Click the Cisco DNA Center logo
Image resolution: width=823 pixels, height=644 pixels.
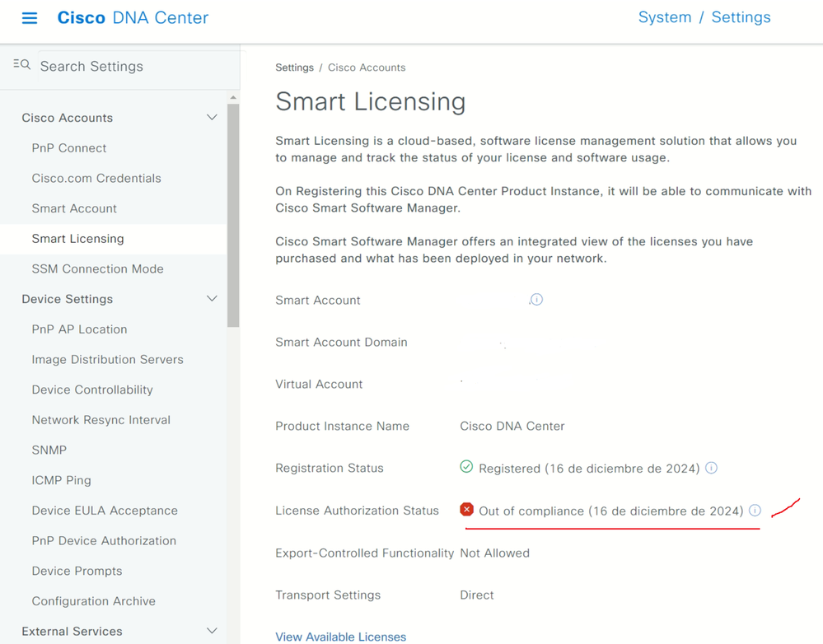(x=133, y=18)
